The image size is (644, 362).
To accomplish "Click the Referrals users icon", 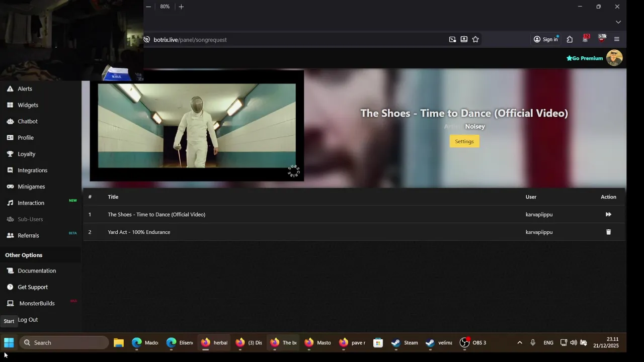I will pyautogui.click(x=10, y=235).
